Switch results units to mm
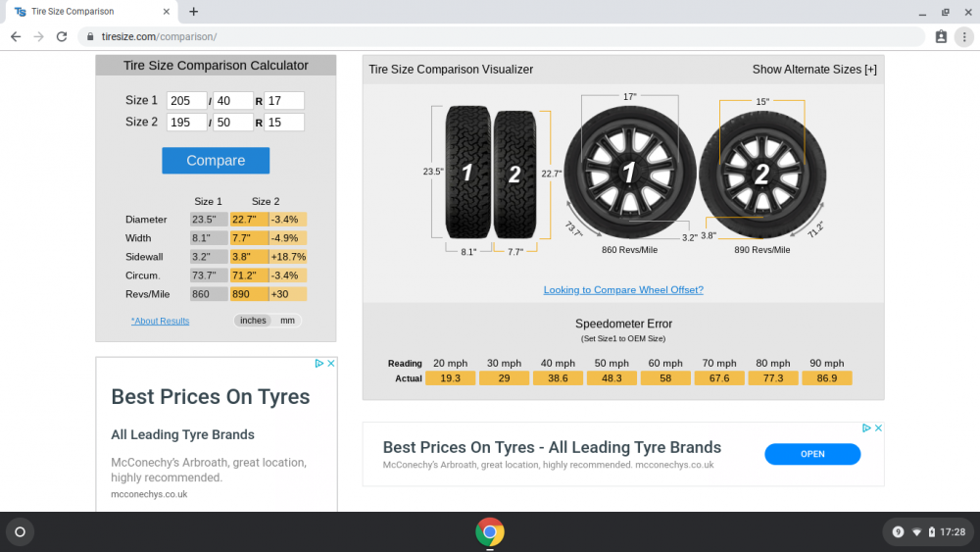This screenshot has width=980, height=552. (x=287, y=321)
